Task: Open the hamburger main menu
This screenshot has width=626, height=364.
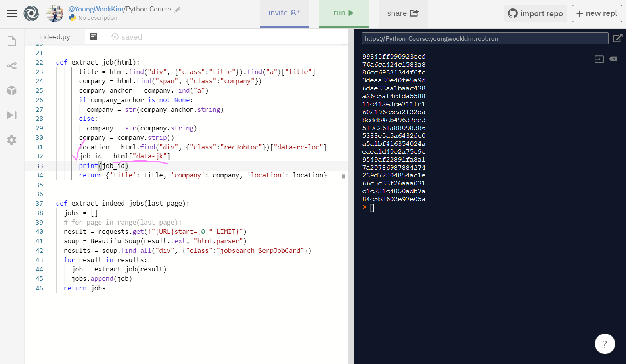Action: pyautogui.click(x=12, y=13)
